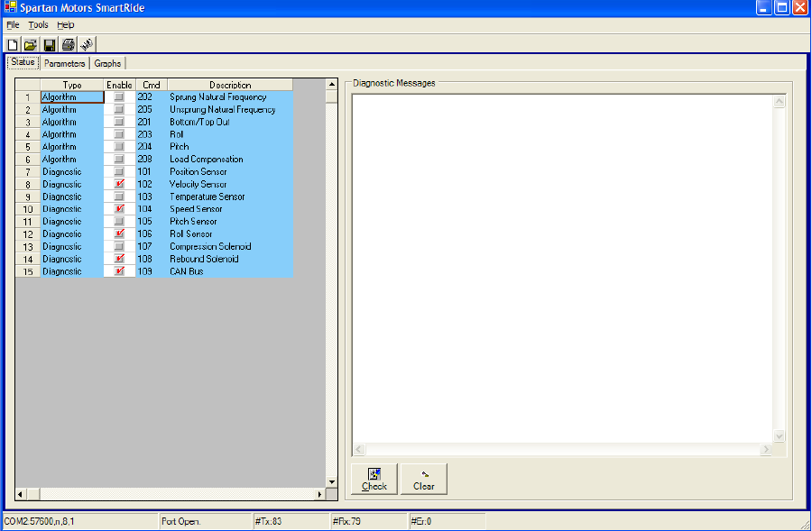
Task: Click the Cmd column header
Action: (152, 85)
